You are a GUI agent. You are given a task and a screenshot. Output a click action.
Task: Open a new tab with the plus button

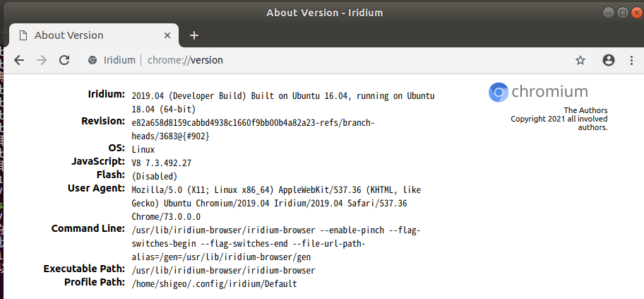point(194,36)
